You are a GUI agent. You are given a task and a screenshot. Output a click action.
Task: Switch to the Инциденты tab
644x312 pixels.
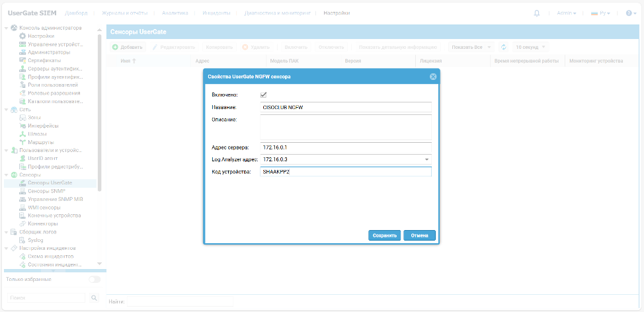216,13
